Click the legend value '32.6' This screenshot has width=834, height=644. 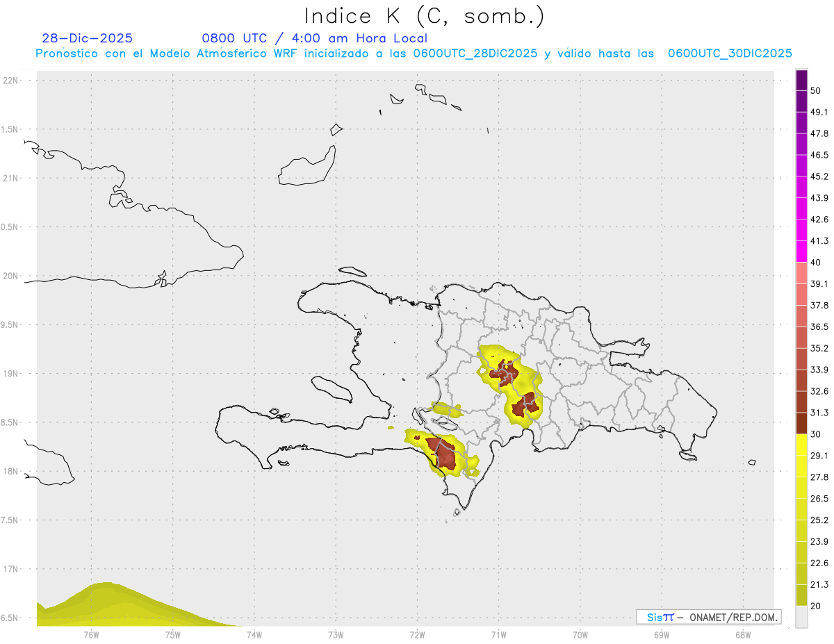click(x=819, y=391)
